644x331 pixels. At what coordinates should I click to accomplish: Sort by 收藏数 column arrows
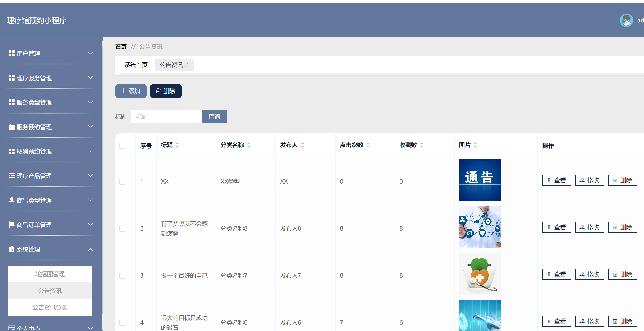point(422,145)
